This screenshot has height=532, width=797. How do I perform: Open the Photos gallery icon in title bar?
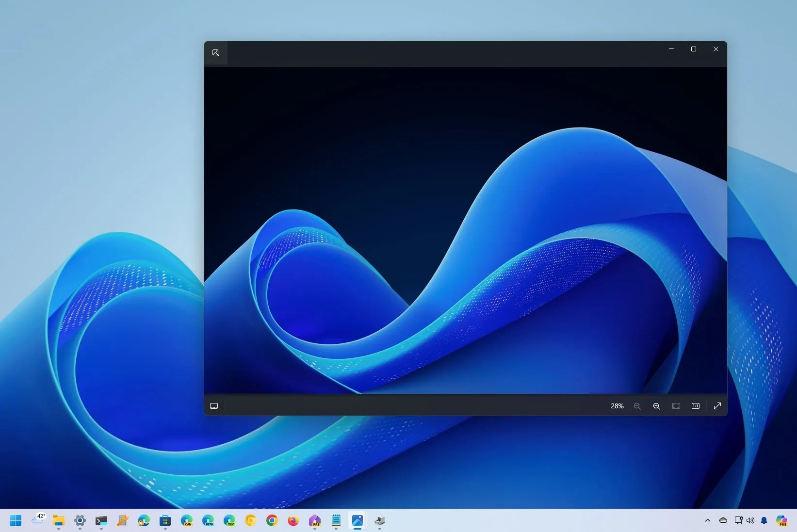click(215, 52)
